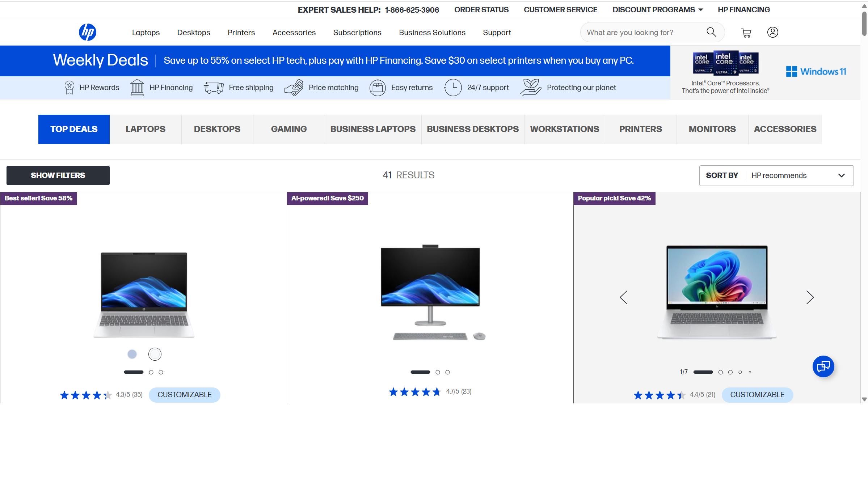Select second image dot on third laptop

click(x=721, y=372)
